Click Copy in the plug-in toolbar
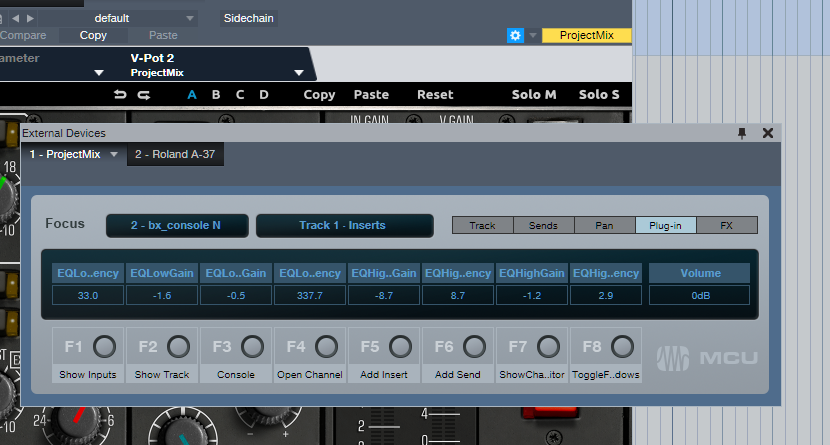Viewport: 830px width, 445px height. [x=319, y=95]
